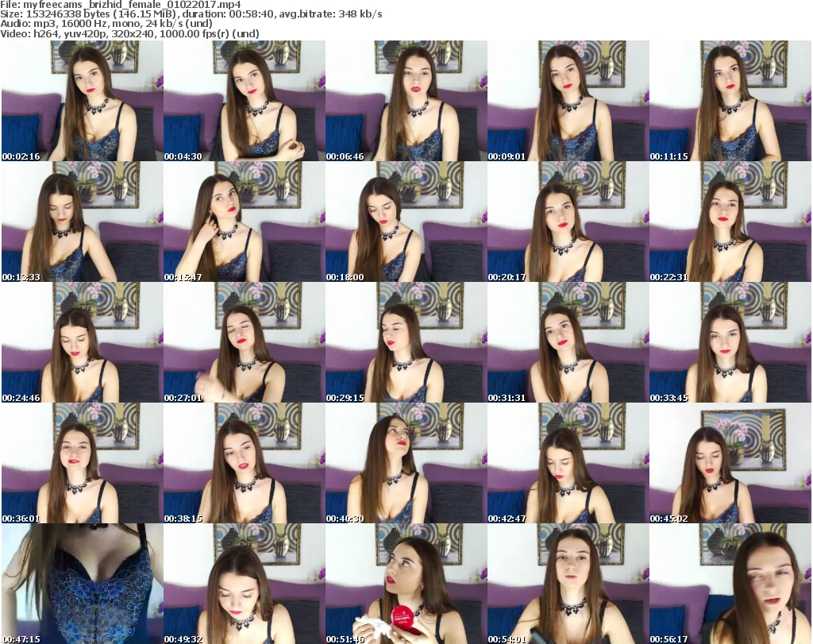Viewport: 813px width, 644px height.
Task: Click the Video line reading h264, yuv420p
Action: click(x=129, y=33)
